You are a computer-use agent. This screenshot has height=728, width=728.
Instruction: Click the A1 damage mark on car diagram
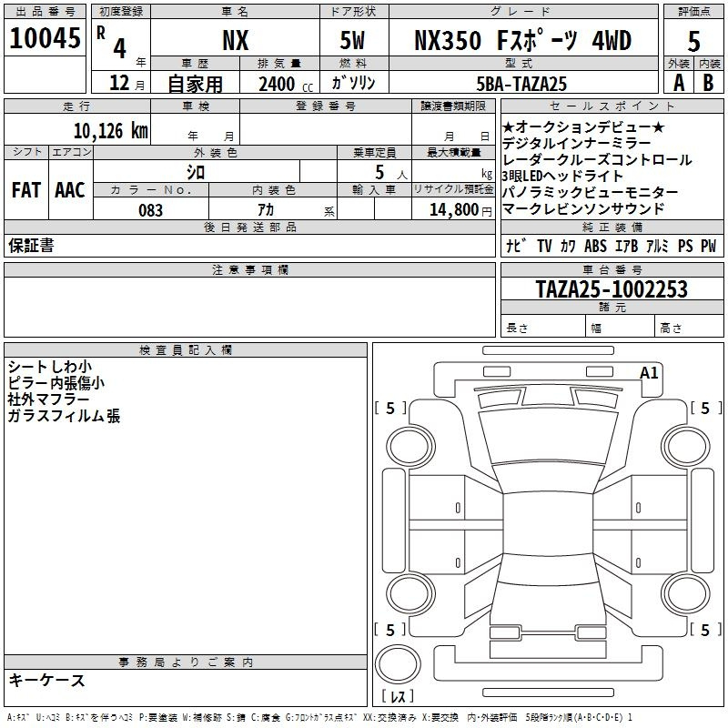(x=649, y=372)
